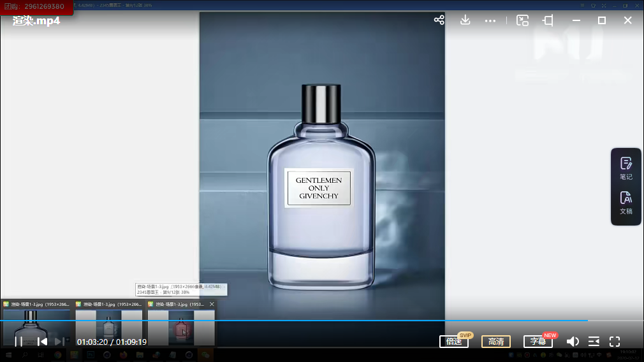Click the 01:03:20 / 01:09:19 time display
Viewport: 644px width, 362px height.
coord(112,342)
